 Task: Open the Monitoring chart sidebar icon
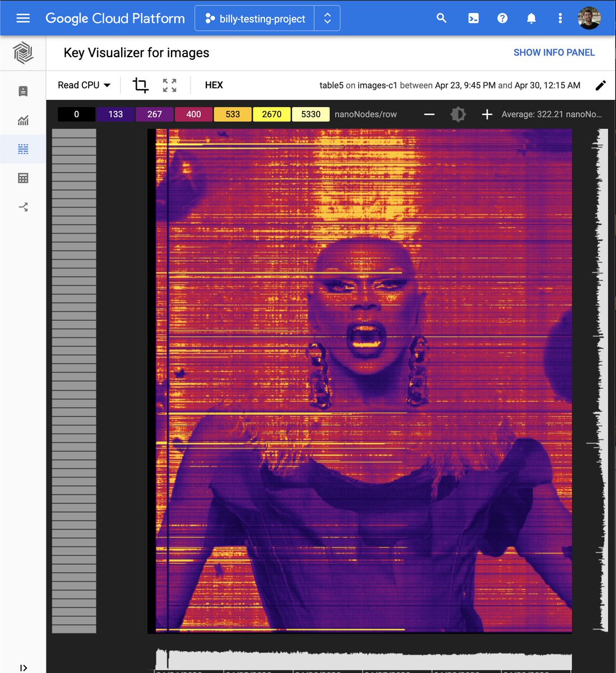pos(23,120)
